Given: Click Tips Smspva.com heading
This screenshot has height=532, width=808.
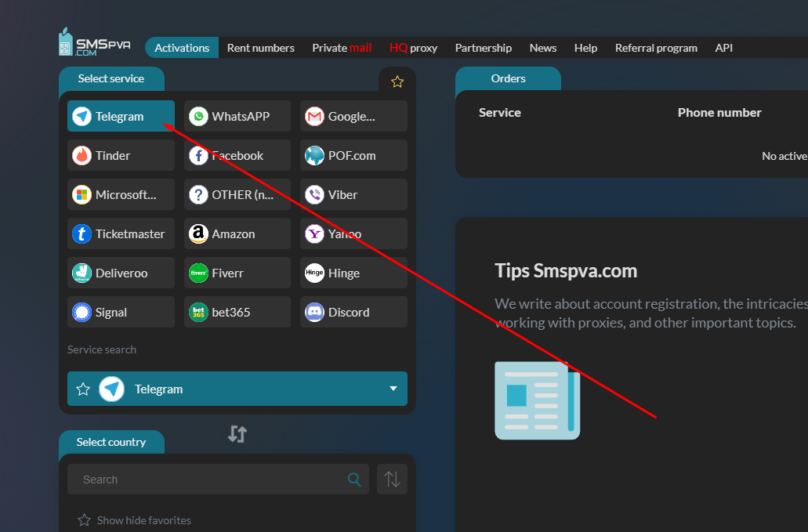Looking at the screenshot, I should point(566,271).
